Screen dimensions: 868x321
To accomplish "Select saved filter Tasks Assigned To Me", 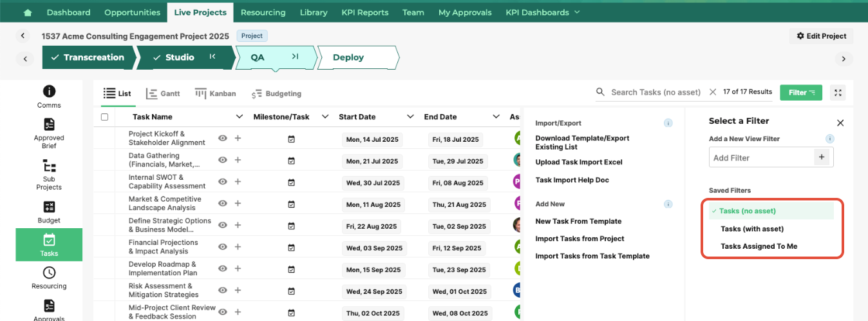I will 759,246.
